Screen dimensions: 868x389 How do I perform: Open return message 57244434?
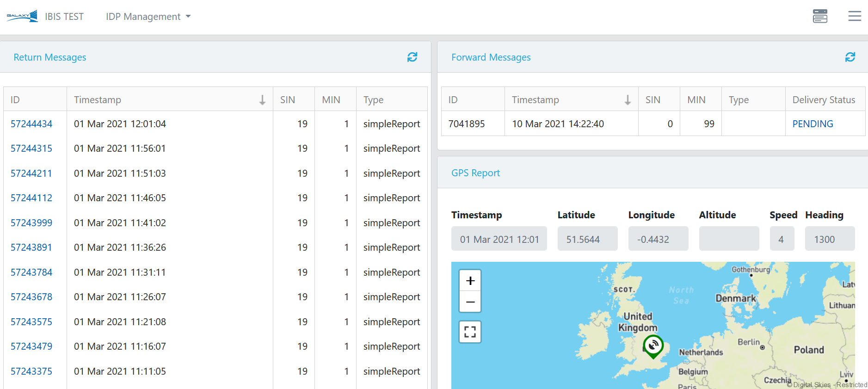[x=31, y=124]
